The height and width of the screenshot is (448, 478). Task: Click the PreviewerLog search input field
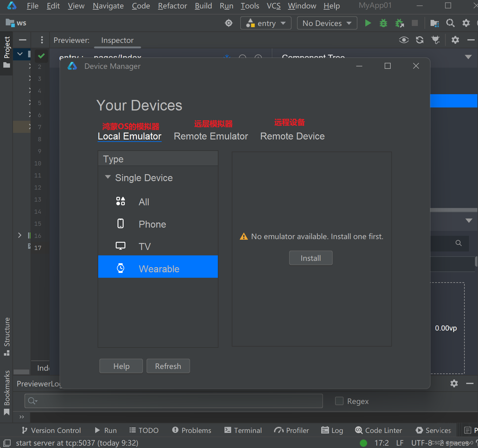(x=174, y=401)
